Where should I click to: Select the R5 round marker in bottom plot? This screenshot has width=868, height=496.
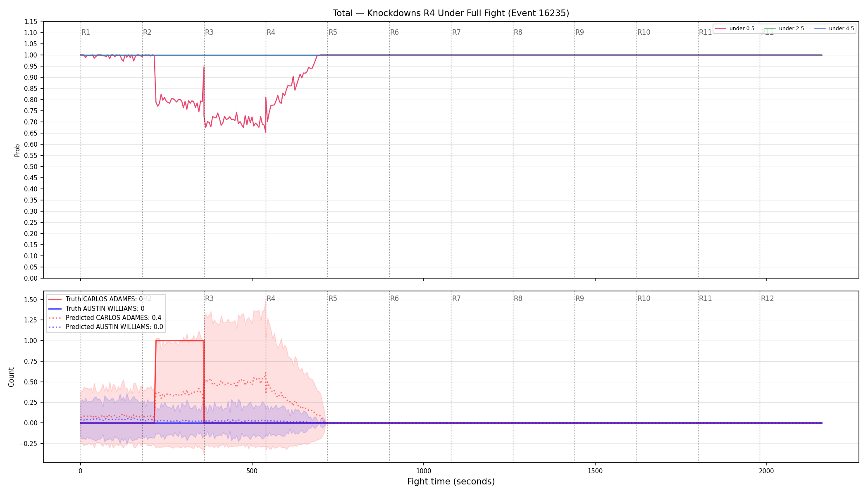pyautogui.click(x=333, y=298)
